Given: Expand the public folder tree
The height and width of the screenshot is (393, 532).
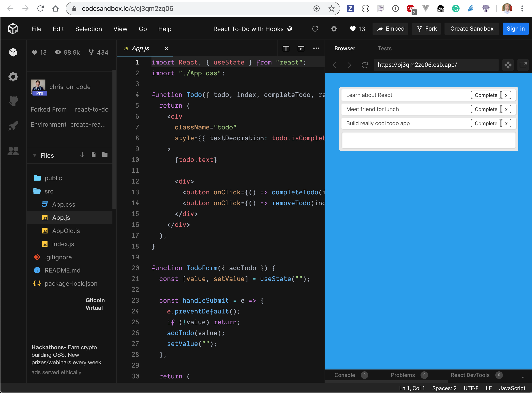Looking at the screenshot, I should pos(52,178).
